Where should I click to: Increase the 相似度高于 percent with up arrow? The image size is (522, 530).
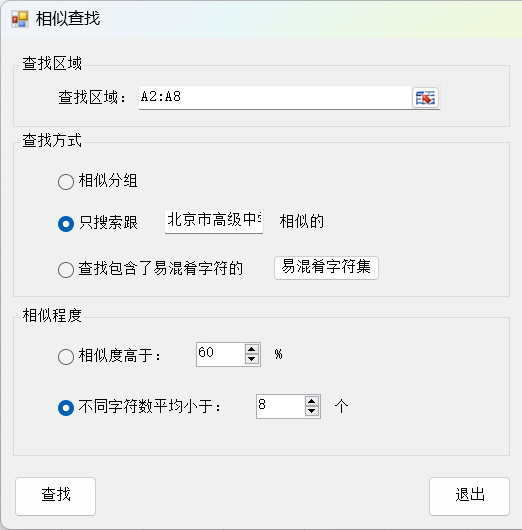[x=252, y=350]
